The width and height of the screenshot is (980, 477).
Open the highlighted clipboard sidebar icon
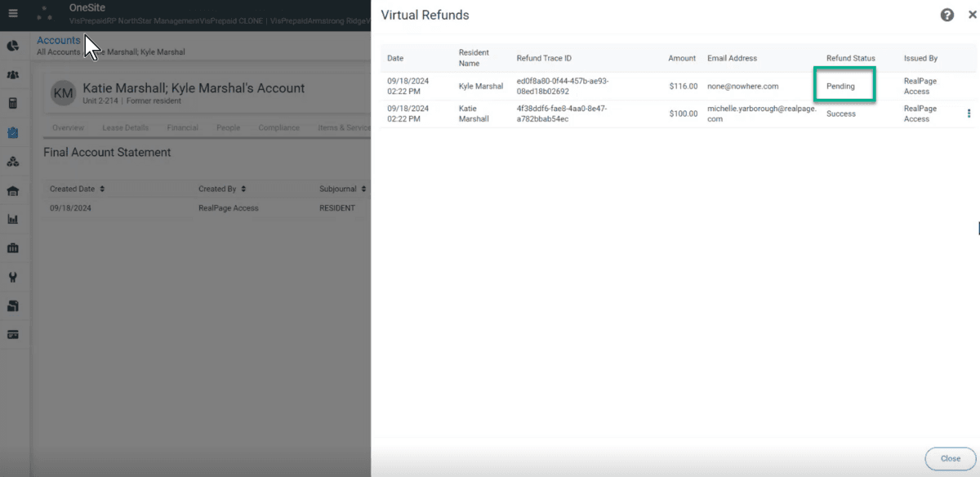(13, 132)
